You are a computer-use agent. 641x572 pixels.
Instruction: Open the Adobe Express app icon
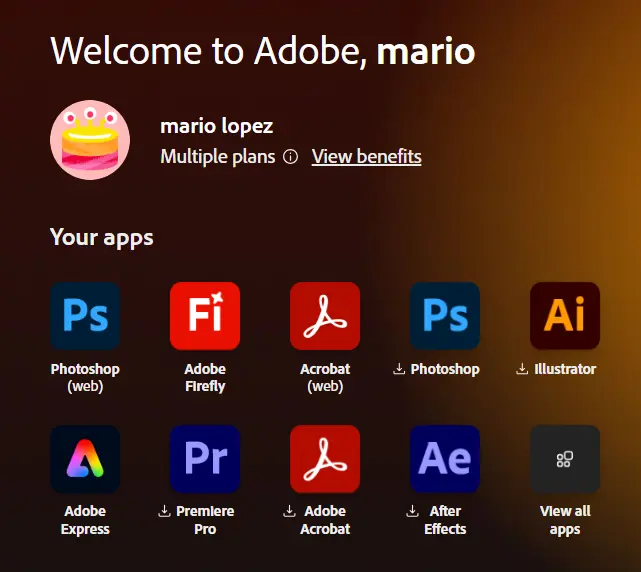click(85, 459)
